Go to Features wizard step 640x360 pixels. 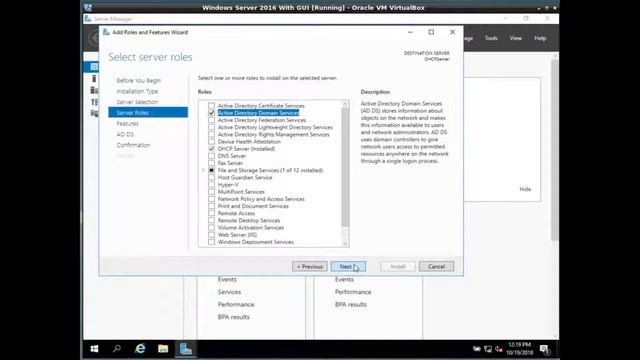(x=127, y=124)
